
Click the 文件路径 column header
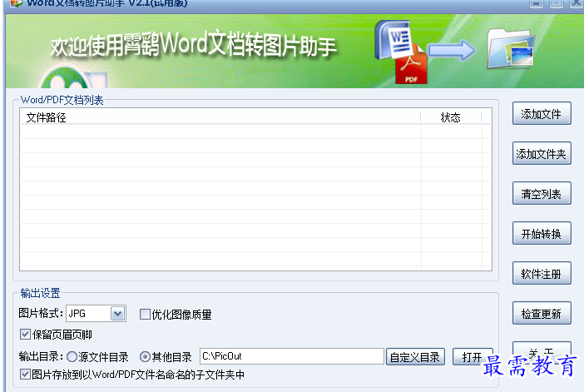point(220,117)
